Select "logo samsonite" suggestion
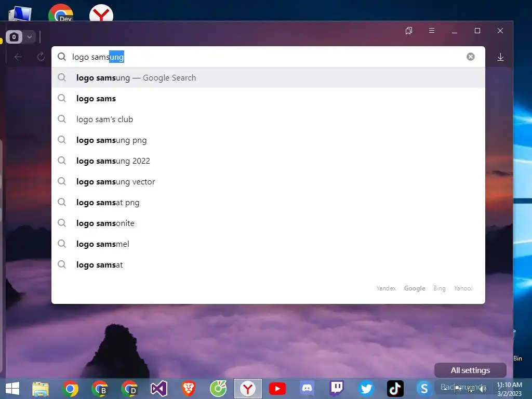The width and height of the screenshot is (532, 399). click(268, 223)
